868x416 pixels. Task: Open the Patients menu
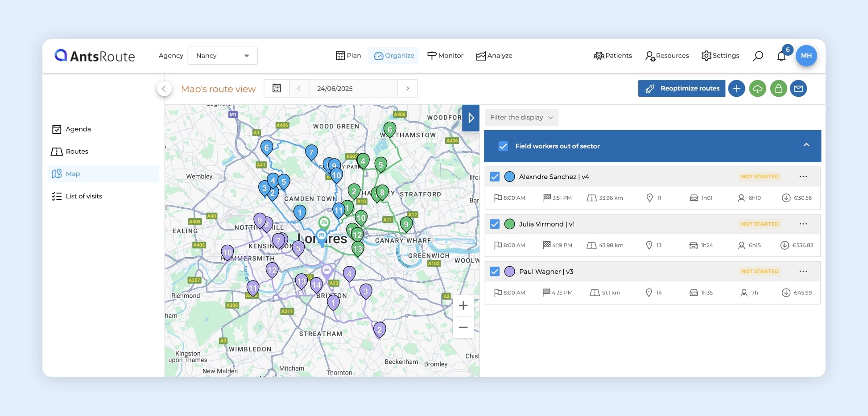(x=613, y=55)
